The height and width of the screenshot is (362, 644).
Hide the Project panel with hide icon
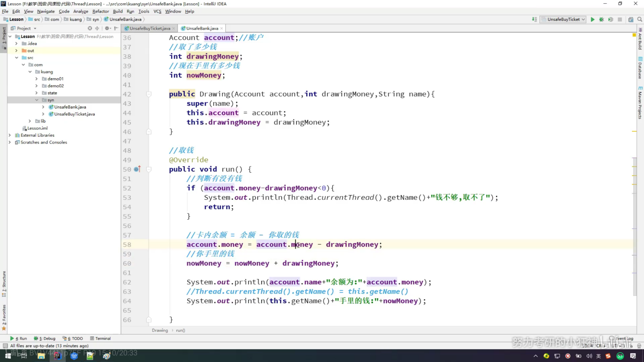coord(116,28)
